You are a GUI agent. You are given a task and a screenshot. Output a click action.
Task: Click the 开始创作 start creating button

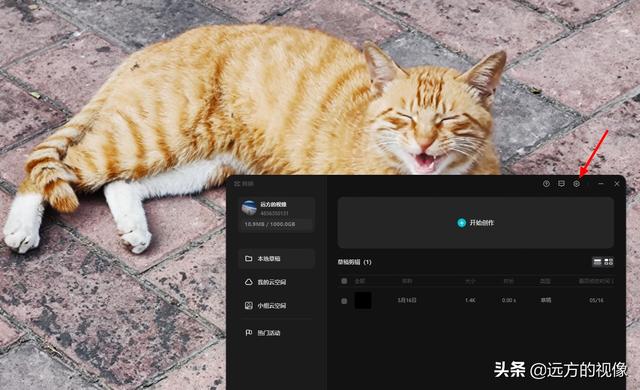(476, 223)
